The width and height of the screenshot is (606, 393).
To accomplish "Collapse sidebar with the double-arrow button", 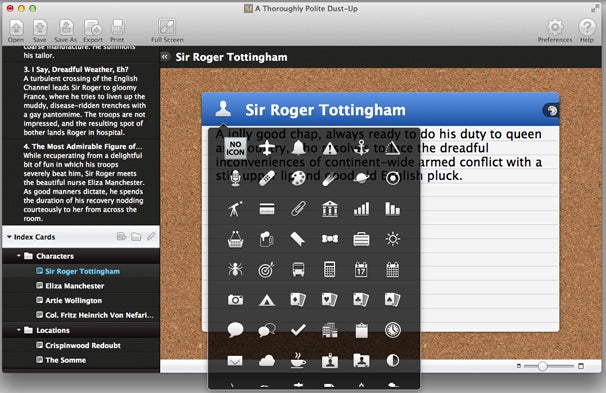I will 165,57.
